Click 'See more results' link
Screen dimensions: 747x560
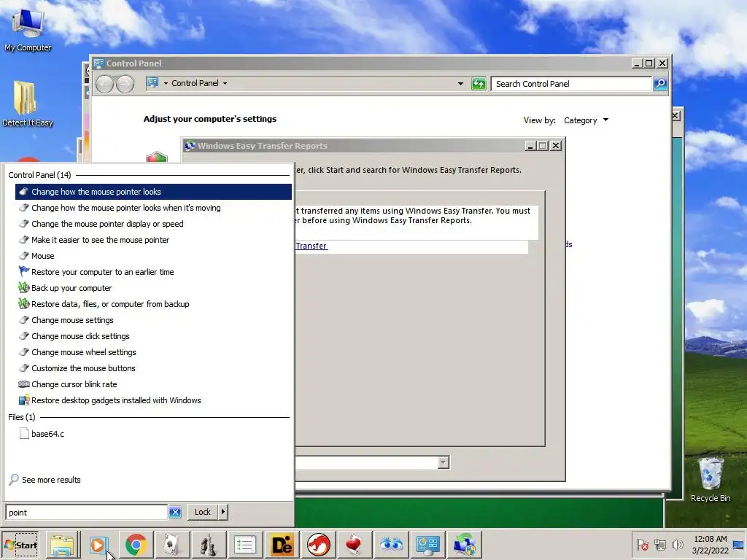pyautogui.click(x=51, y=480)
